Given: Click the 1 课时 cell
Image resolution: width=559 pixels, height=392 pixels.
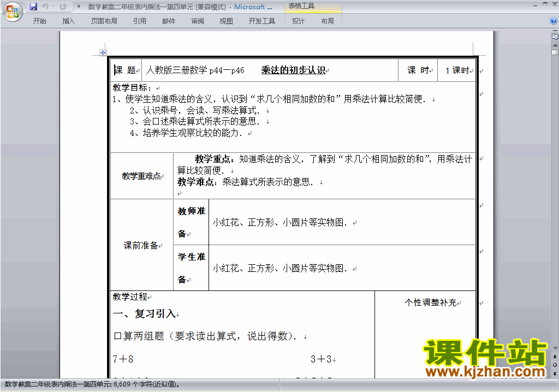Looking at the screenshot, I should [457, 70].
